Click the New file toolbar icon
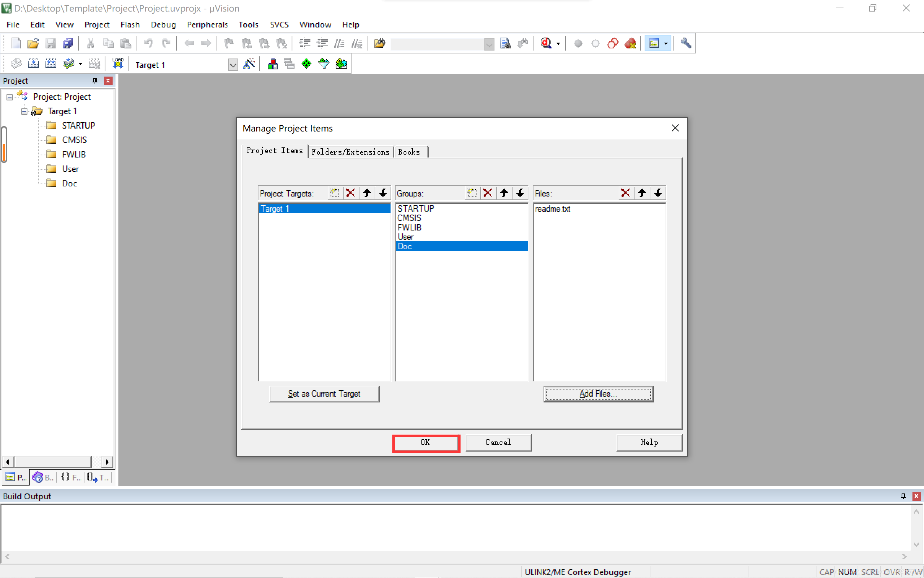The height and width of the screenshot is (578, 924). (x=16, y=44)
